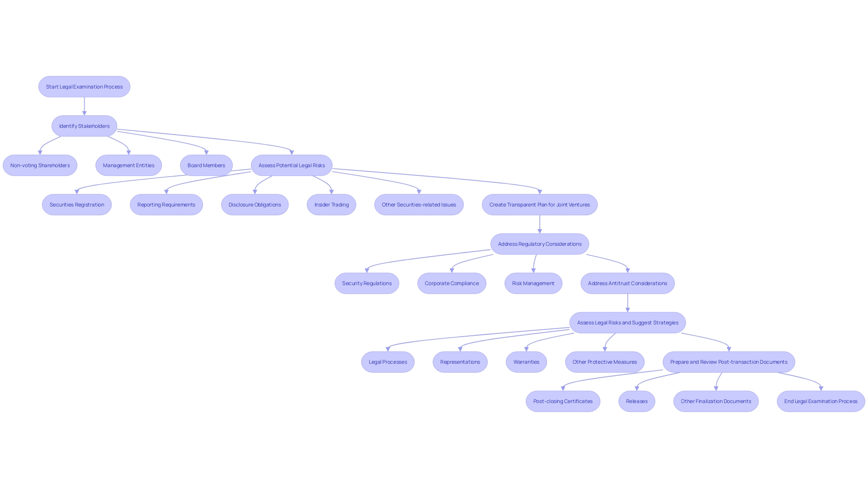Click the Assess Potential Legal Risks node
868x488 pixels.
(x=292, y=165)
